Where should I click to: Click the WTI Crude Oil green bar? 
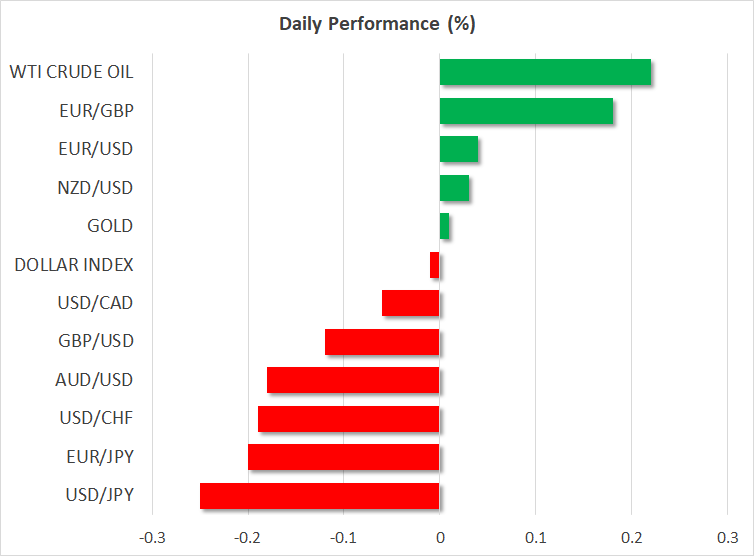click(x=545, y=73)
